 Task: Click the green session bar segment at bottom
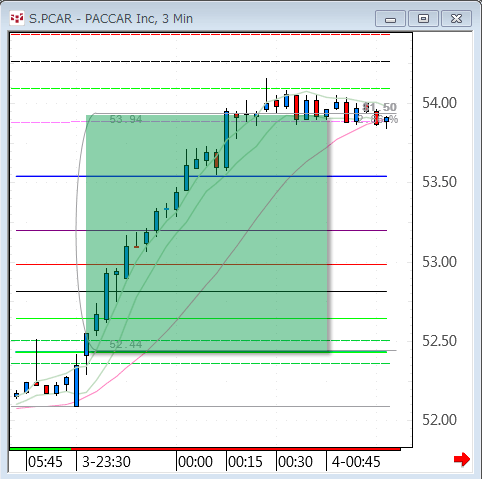click(x=40, y=449)
